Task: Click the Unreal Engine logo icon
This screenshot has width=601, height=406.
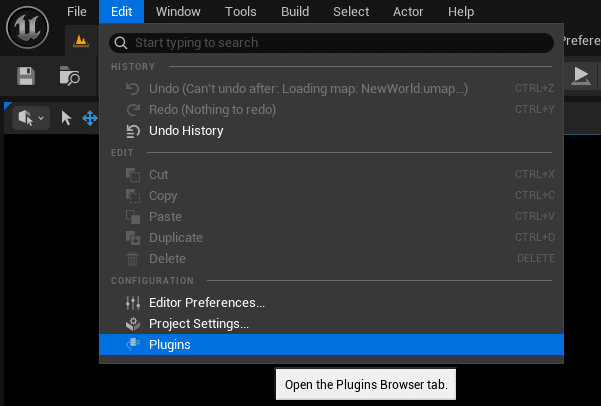Action: (27, 28)
